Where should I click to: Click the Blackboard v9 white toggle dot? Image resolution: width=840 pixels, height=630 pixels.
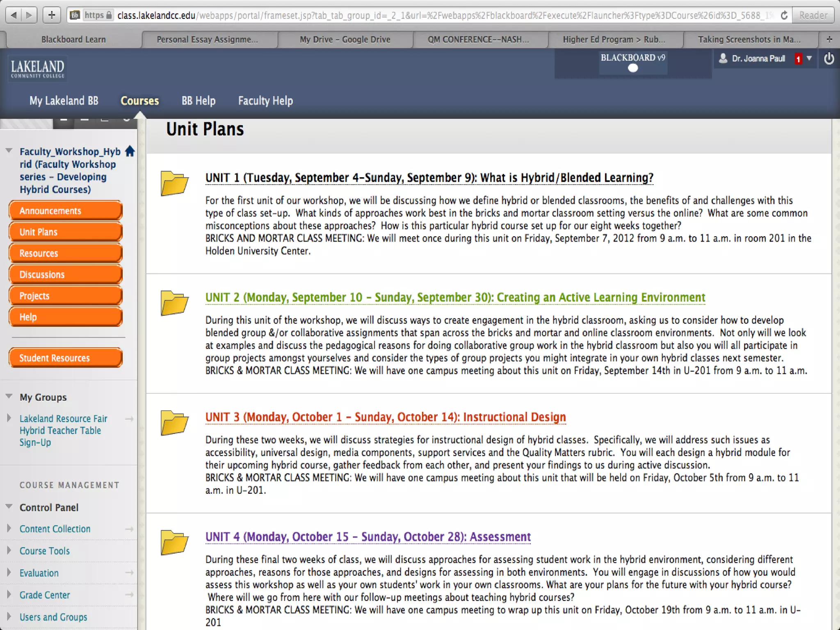pos(633,68)
